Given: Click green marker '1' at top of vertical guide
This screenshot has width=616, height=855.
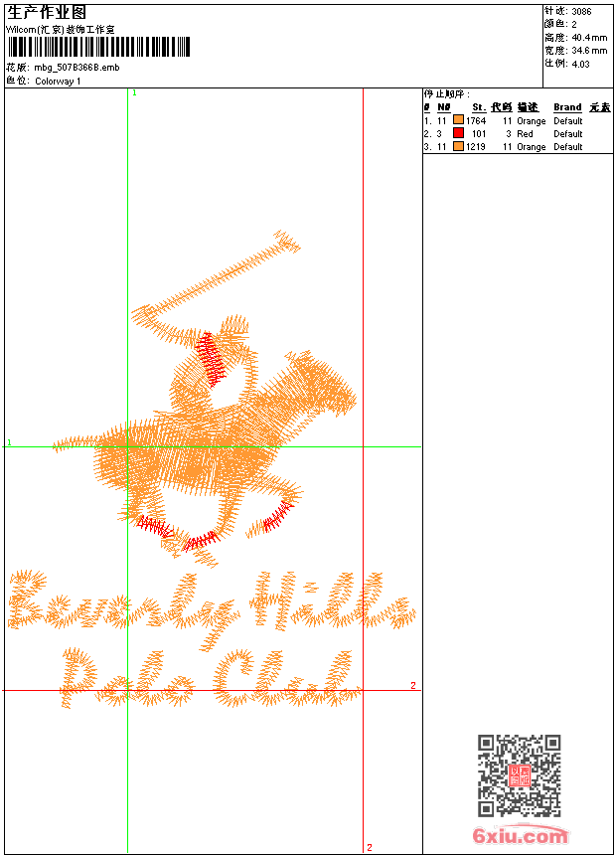Looking at the screenshot, I should coord(134,93).
